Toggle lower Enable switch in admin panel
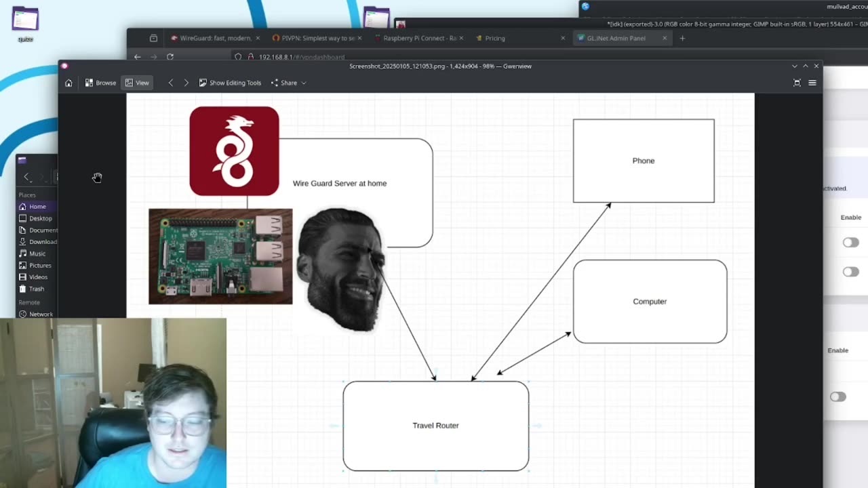 838,396
